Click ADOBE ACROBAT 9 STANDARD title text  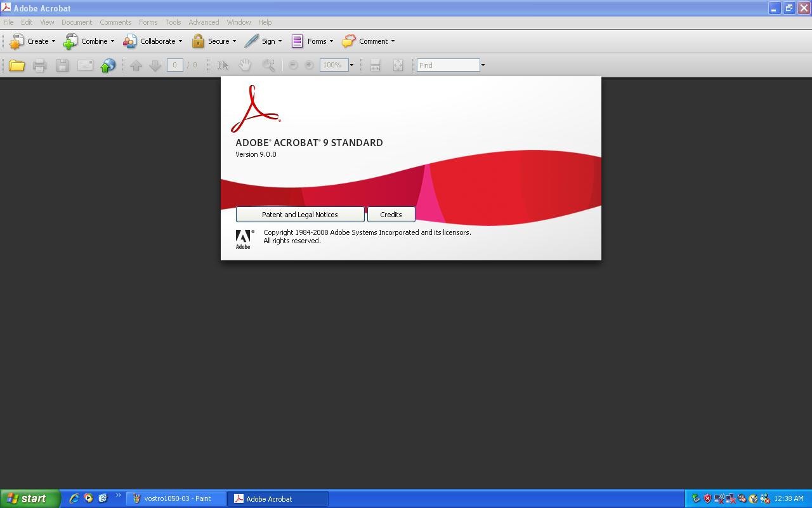309,143
